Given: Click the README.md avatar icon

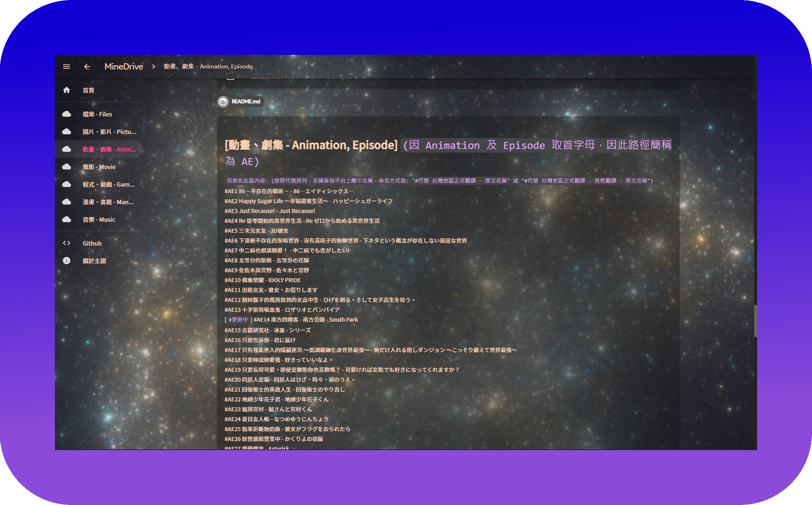Looking at the screenshot, I should tap(223, 102).
